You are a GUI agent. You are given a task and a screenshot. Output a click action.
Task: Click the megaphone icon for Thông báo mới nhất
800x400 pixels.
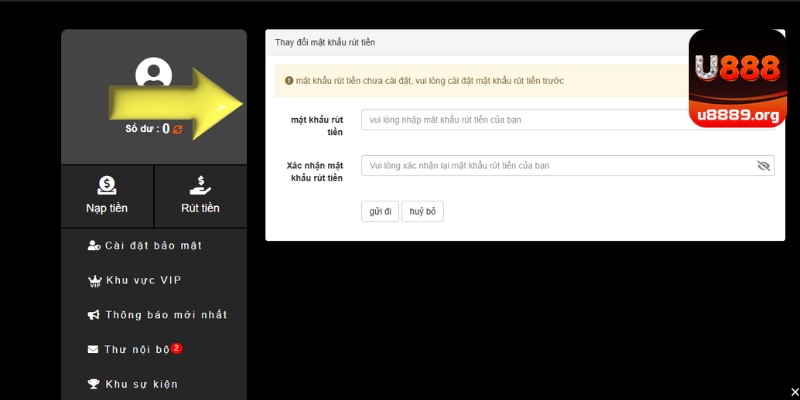click(94, 315)
